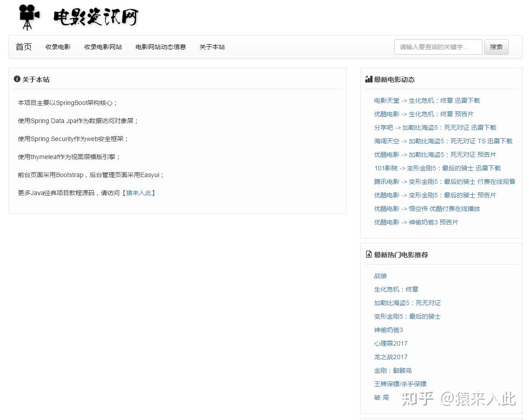Click the line mentioning Bootstrap and Easyui
The width and height of the screenshot is (529, 420).
(90, 175)
